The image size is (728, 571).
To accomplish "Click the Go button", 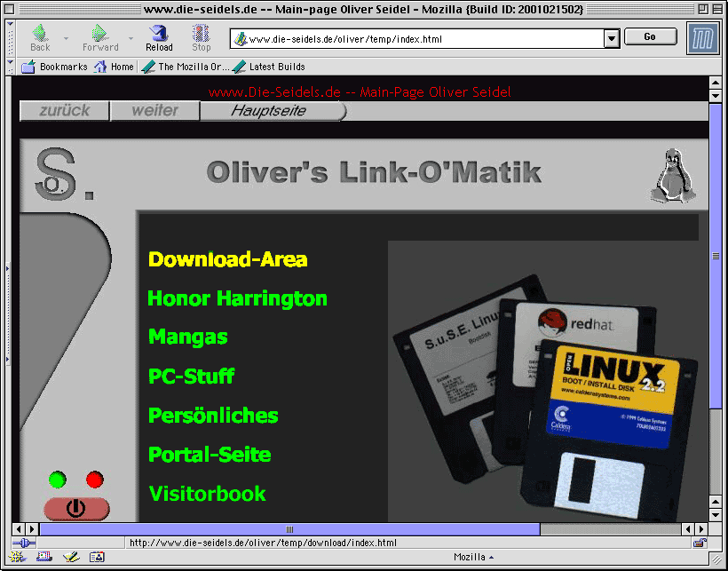I will [650, 36].
